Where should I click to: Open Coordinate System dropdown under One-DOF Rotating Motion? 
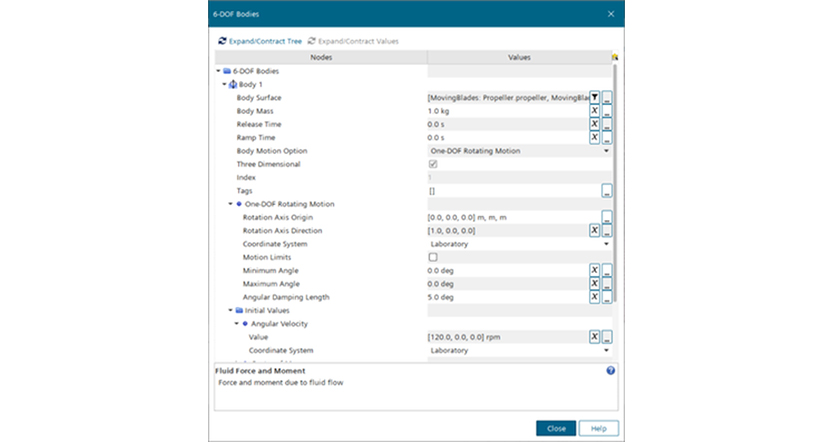tap(519, 244)
